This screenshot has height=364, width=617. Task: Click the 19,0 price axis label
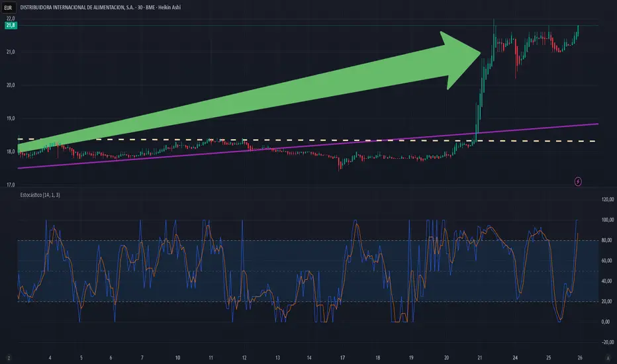[11, 118]
